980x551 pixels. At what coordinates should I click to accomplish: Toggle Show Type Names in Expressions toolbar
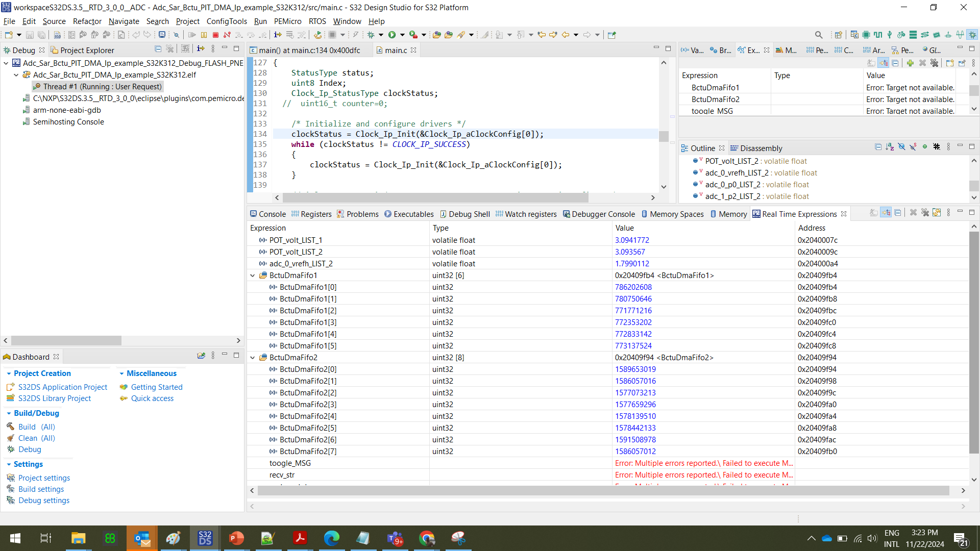(x=871, y=63)
